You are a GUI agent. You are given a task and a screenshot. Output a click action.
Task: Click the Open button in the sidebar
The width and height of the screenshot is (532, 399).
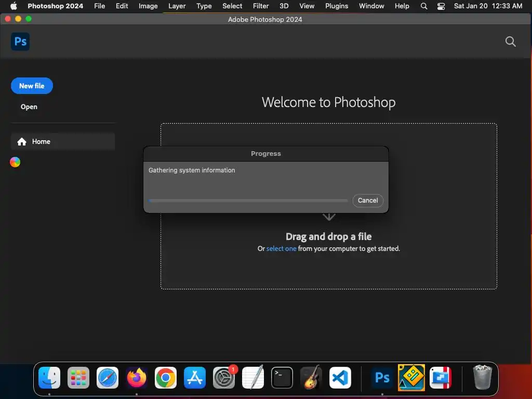(x=29, y=107)
